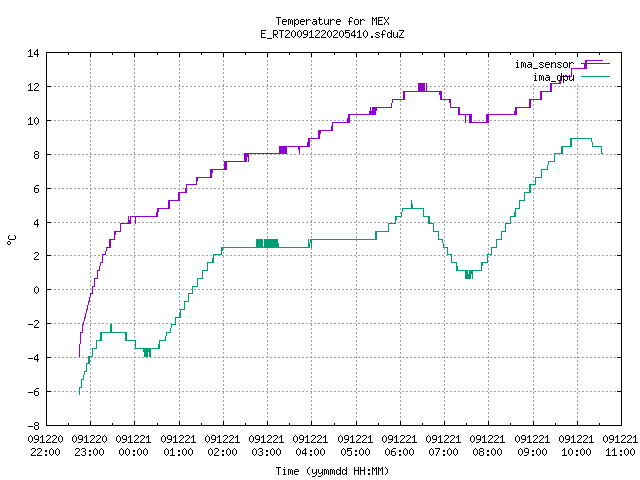Click the chart title "Temperature for MEX"
640x480 pixels.
(332, 21)
